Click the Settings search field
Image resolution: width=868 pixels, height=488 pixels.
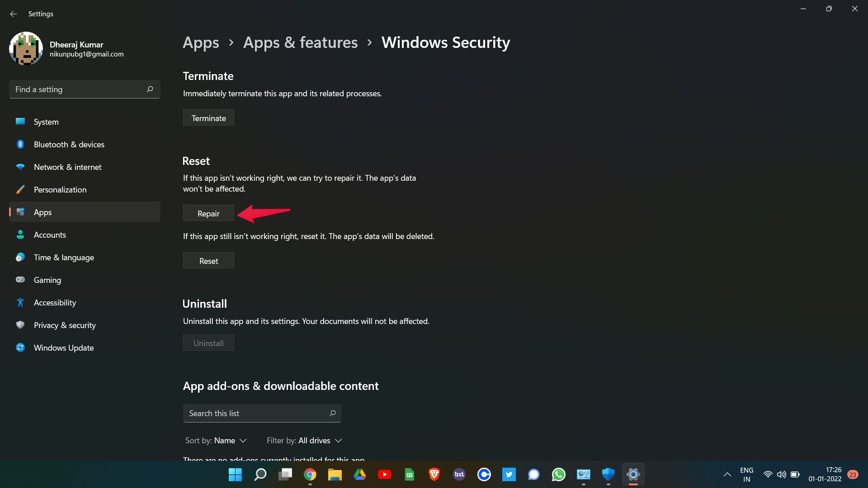pos(84,89)
